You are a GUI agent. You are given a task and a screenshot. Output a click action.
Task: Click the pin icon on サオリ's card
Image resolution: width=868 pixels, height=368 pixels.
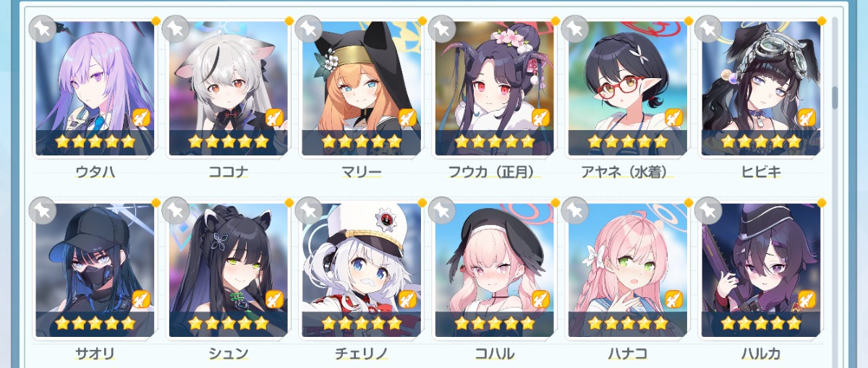coord(43,211)
